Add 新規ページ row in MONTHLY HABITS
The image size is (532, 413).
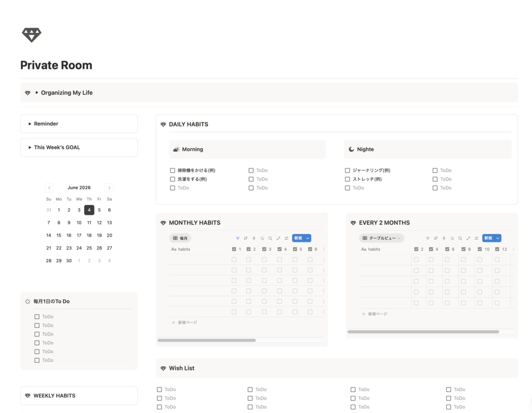tap(184, 322)
